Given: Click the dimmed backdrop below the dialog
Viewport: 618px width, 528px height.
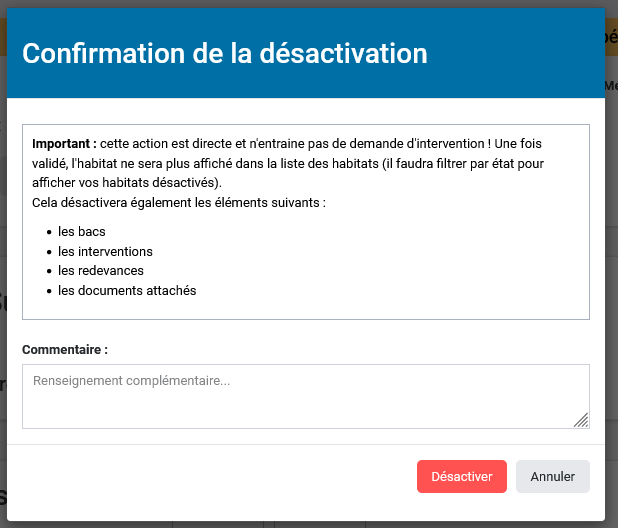Looking at the screenshot, I should (x=300, y=524).
